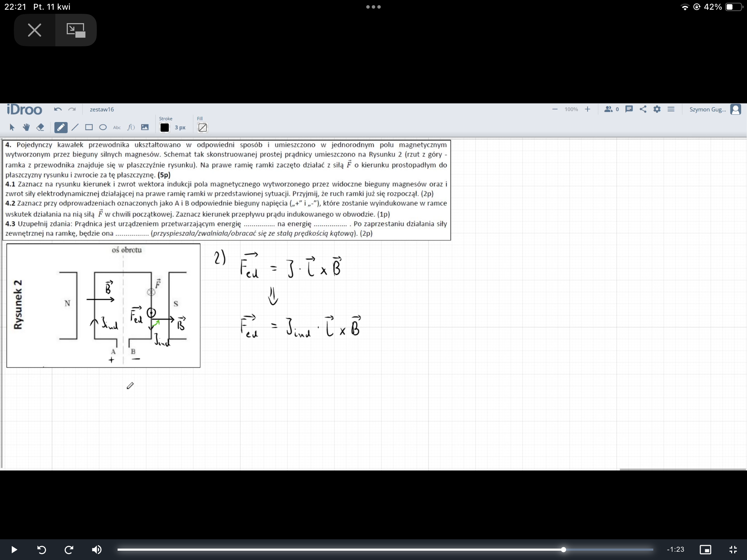Click the zoom in plus button
The width and height of the screenshot is (747, 560).
pyautogui.click(x=588, y=109)
